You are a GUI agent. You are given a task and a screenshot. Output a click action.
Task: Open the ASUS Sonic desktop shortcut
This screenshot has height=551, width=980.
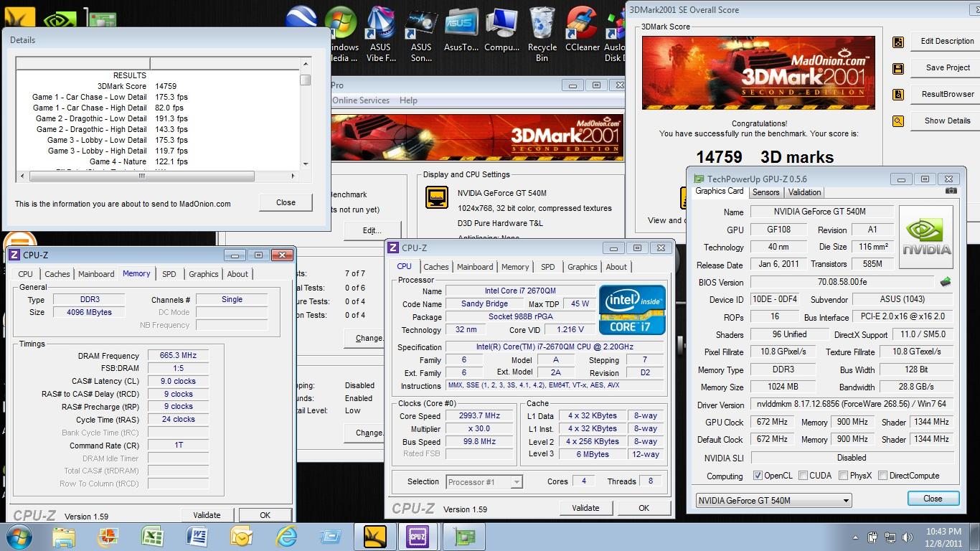(x=421, y=34)
